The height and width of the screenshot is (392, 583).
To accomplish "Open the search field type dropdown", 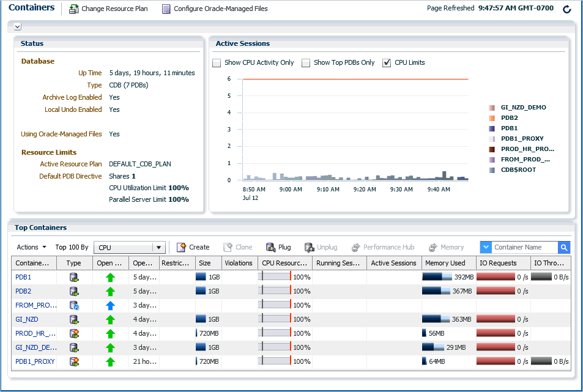I will tap(486, 247).
